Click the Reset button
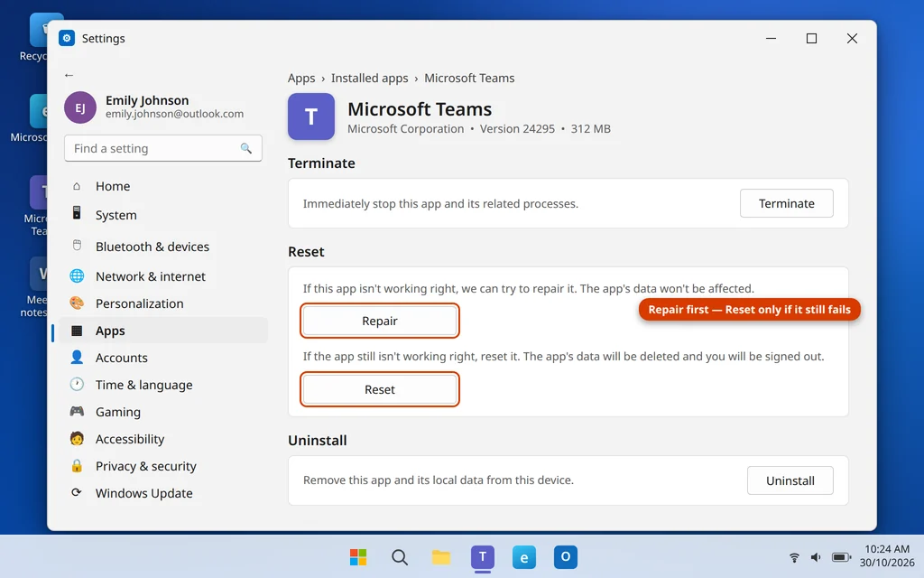This screenshot has width=924, height=578. [x=380, y=389]
